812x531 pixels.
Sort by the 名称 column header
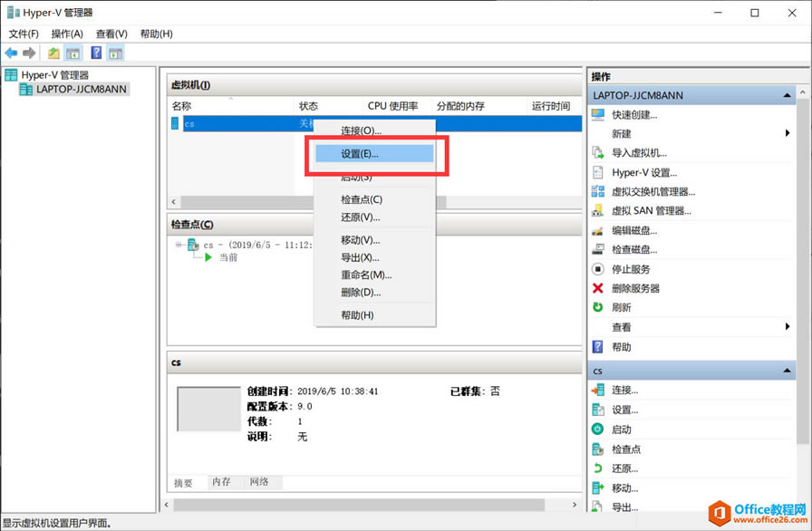231,106
